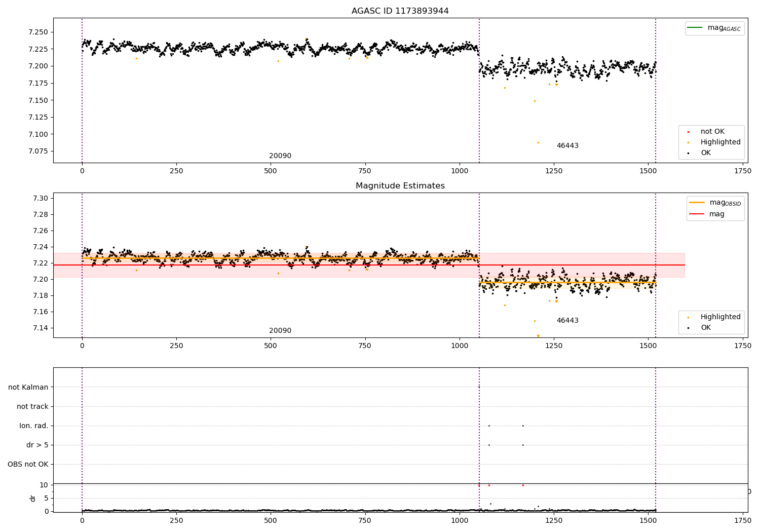The height and width of the screenshot is (532, 760).
Task: Click the 750 x-tick under the middle plot
Action: point(365,346)
